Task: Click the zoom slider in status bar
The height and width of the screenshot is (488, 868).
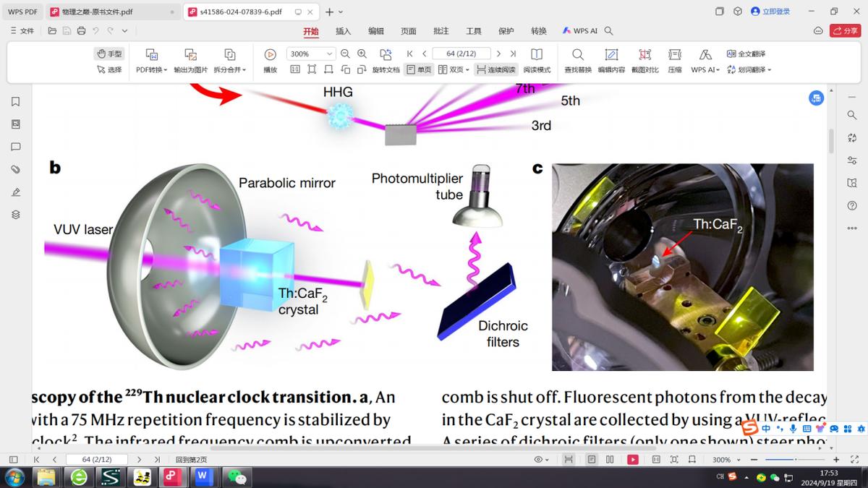Action: tap(794, 460)
